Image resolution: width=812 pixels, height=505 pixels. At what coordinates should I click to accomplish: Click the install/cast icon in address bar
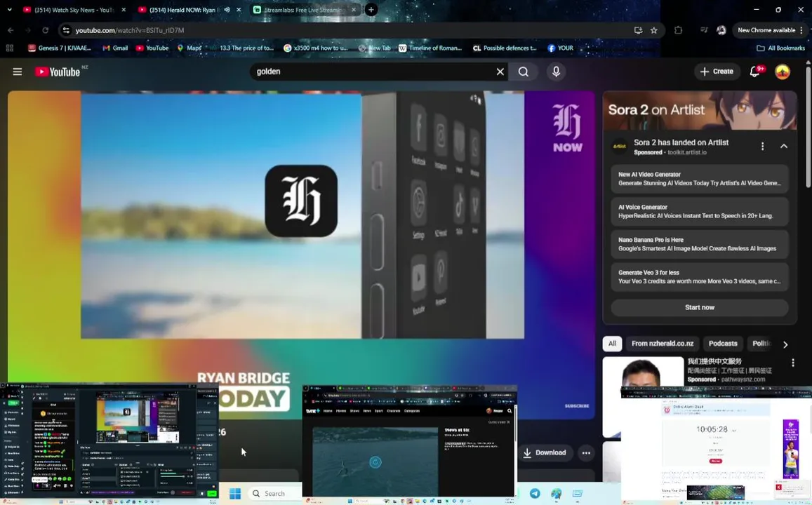click(x=638, y=30)
